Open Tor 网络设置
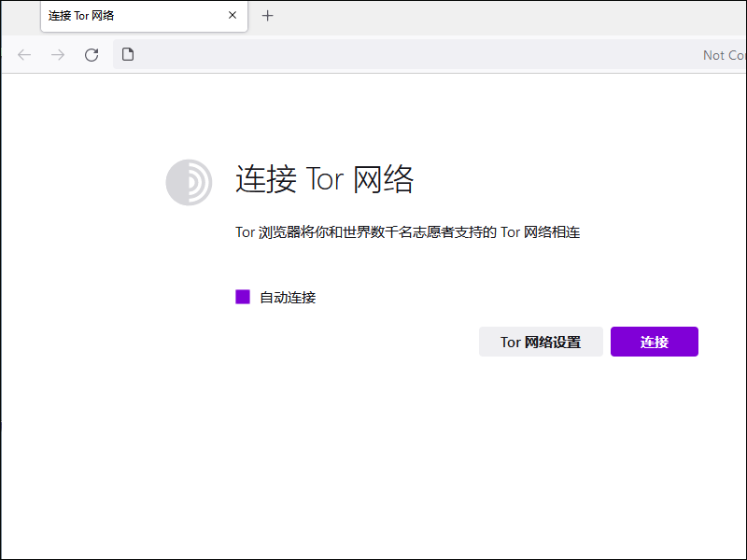Screen dimensions: 747x560 click(x=541, y=342)
